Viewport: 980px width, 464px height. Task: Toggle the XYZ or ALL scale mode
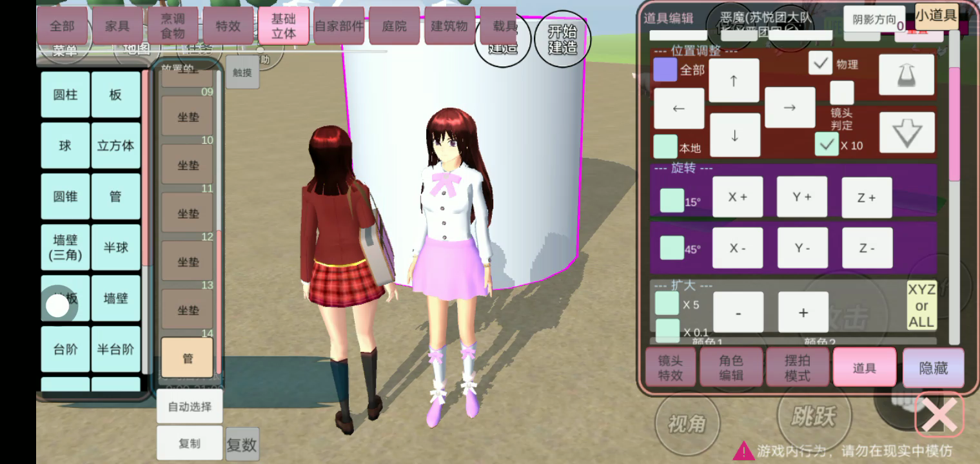coord(921,305)
